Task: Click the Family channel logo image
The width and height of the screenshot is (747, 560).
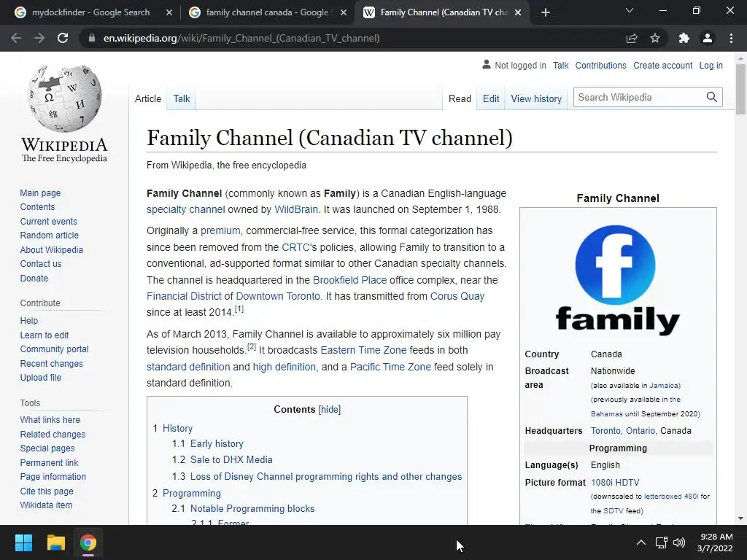Action: (617, 279)
